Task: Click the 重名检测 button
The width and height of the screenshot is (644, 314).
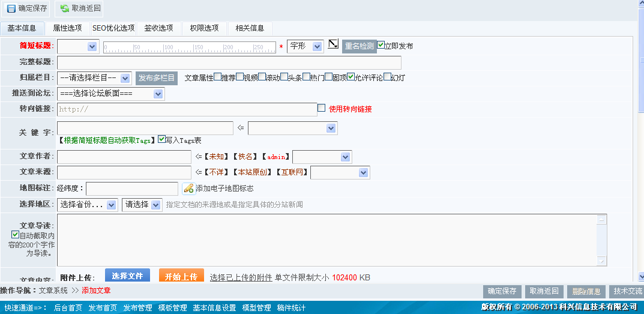Action: (360, 46)
